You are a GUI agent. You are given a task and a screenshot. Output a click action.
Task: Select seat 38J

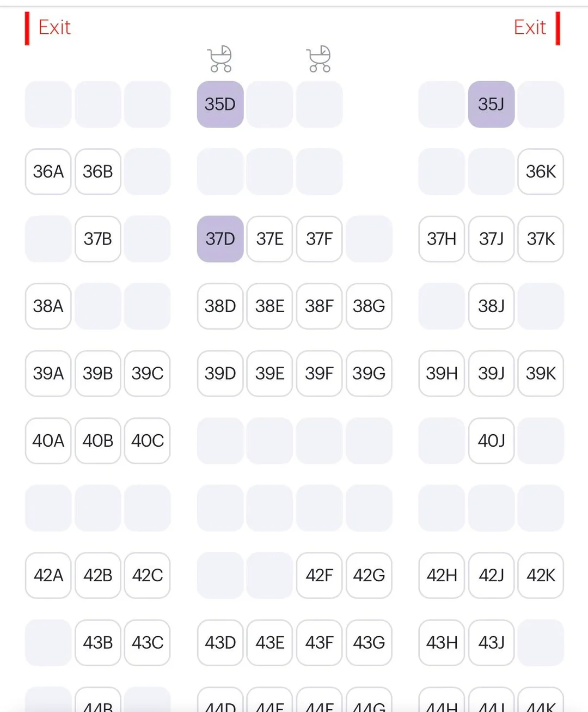point(491,306)
